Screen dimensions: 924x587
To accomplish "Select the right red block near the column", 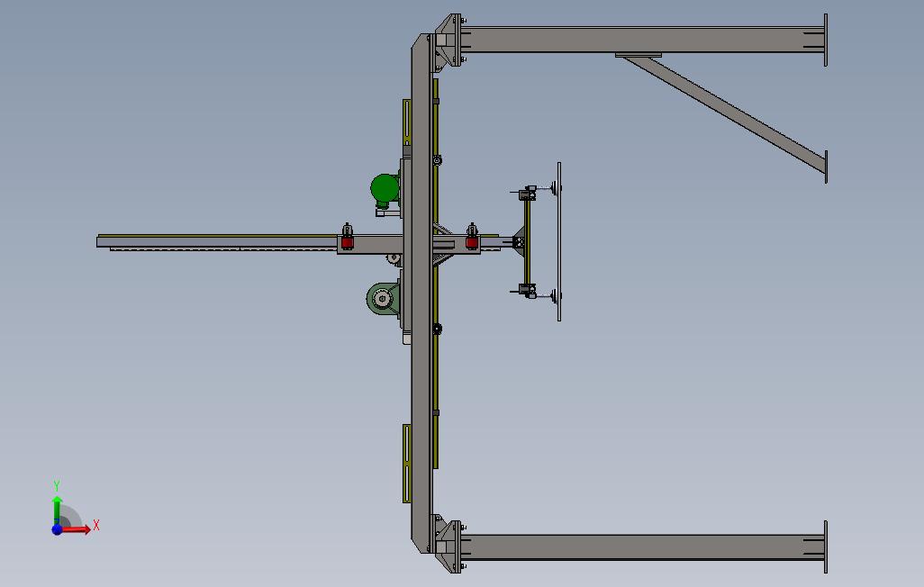I will (471, 242).
